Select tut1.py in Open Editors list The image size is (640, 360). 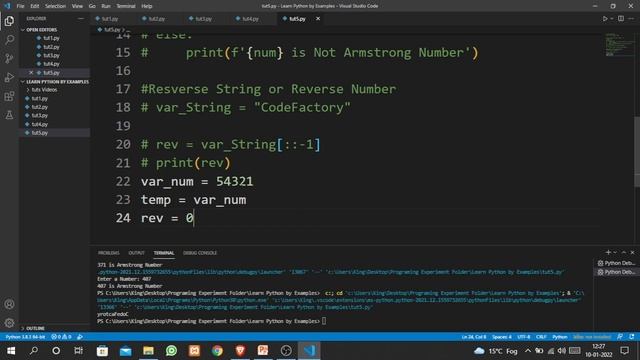[51, 38]
